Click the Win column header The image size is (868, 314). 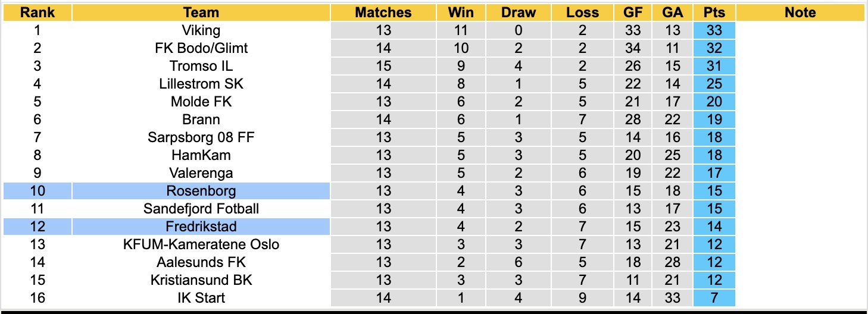click(x=462, y=12)
